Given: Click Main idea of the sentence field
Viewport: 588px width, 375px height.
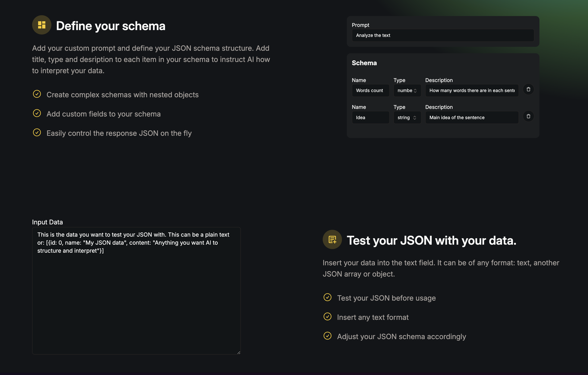Looking at the screenshot, I should tap(472, 118).
